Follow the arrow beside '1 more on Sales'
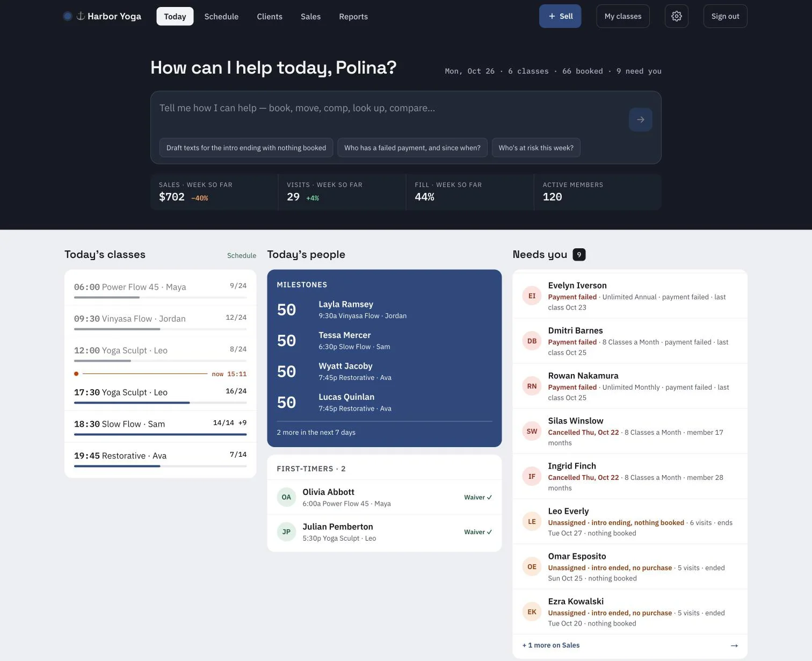This screenshot has width=812, height=661. (x=734, y=645)
